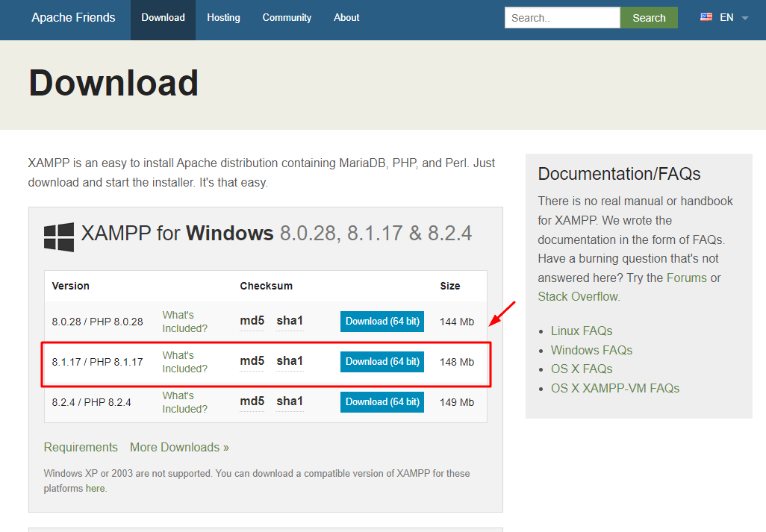Click the Apache Friends site logo
The height and width of the screenshot is (532, 766).
[73, 18]
